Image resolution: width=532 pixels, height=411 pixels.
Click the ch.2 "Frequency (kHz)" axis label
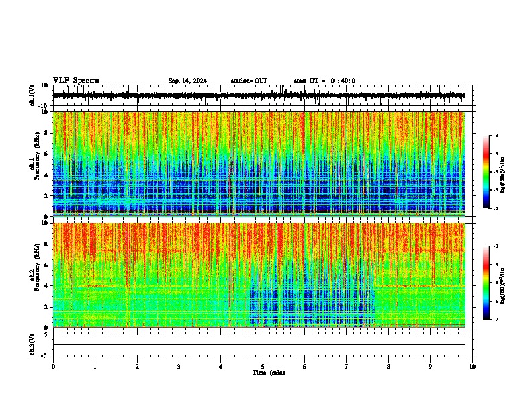37,267
